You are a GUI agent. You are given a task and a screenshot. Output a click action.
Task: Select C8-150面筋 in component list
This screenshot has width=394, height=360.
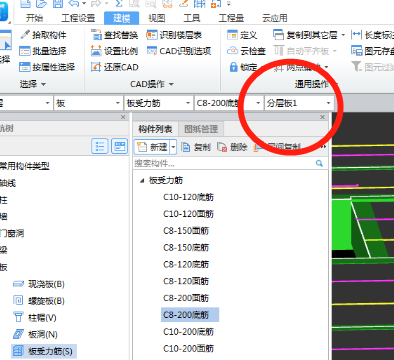pyautogui.click(x=186, y=231)
